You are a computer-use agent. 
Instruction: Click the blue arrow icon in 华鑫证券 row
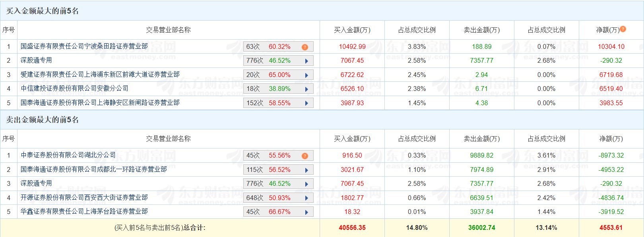(306, 212)
